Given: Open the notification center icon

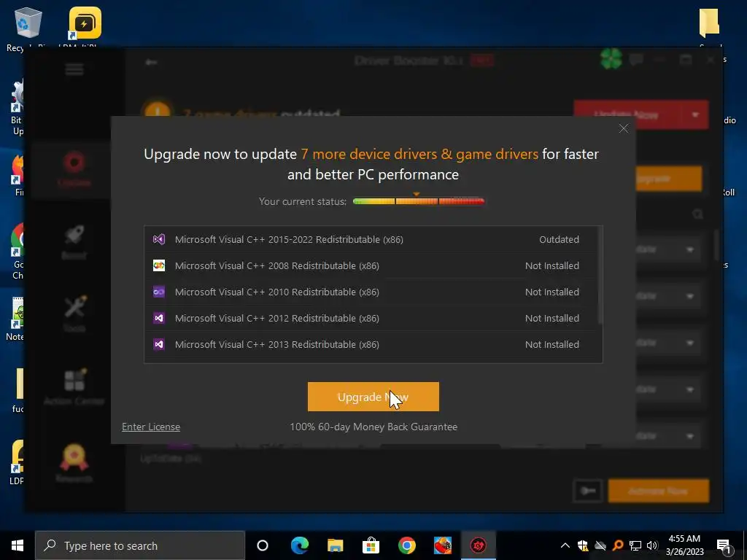Looking at the screenshot, I should (724, 547).
